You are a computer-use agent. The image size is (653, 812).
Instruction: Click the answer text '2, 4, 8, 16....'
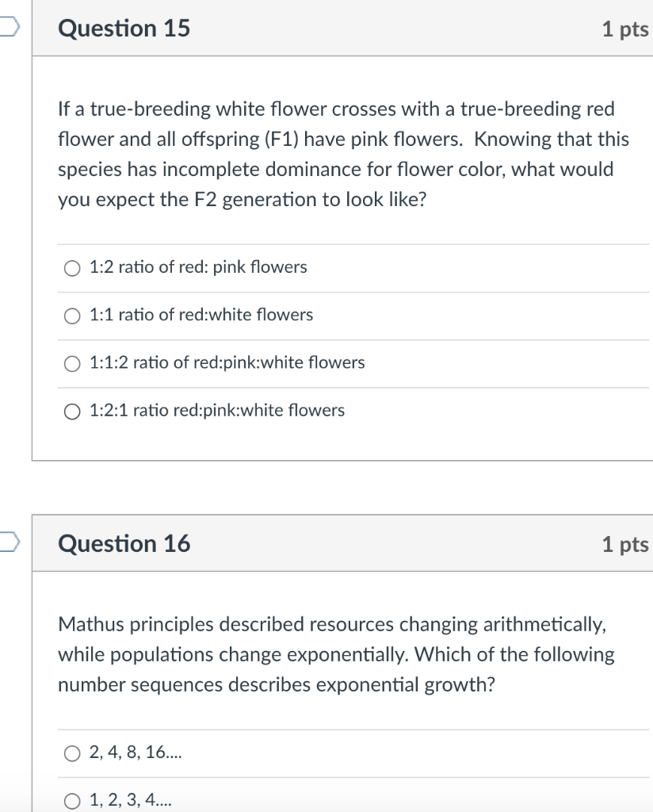tap(136, 753)
